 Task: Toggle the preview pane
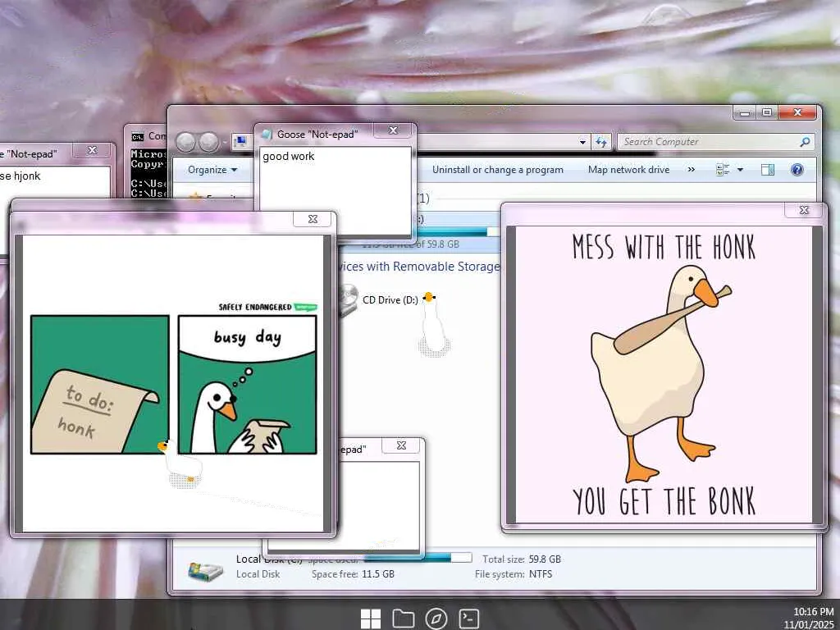767,170
